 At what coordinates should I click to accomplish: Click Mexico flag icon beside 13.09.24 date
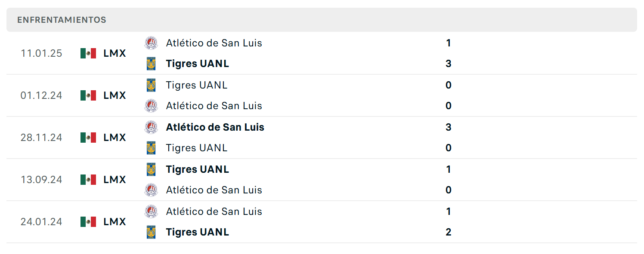point(88,180)
